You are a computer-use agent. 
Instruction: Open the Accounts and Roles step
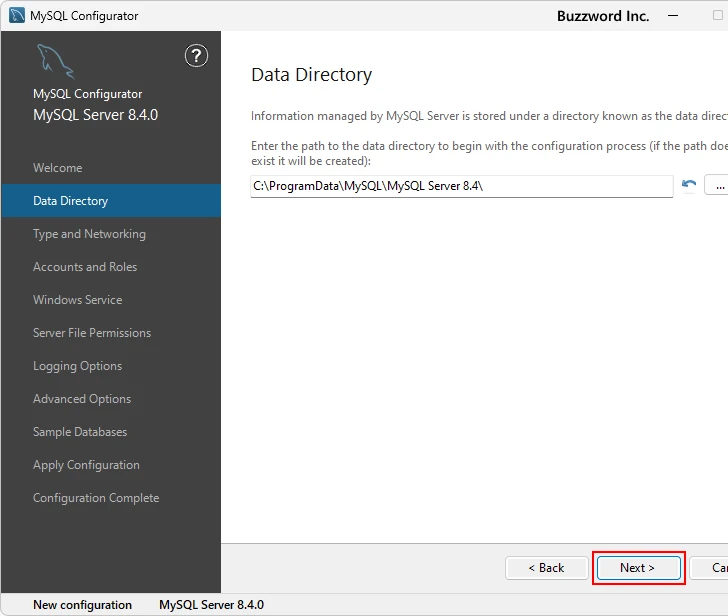tap(85, 267)
